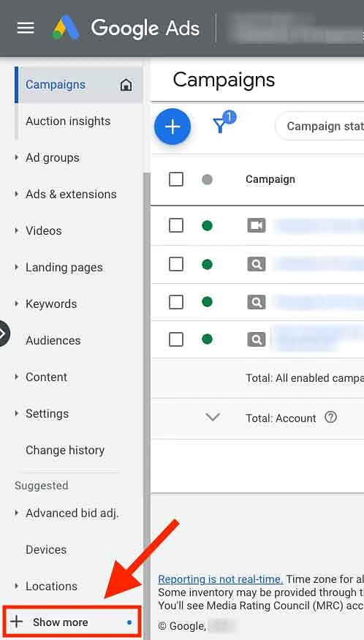The image size is (364, 640).
Task: Open the hamburger main menu
Action: click(26, 29)
